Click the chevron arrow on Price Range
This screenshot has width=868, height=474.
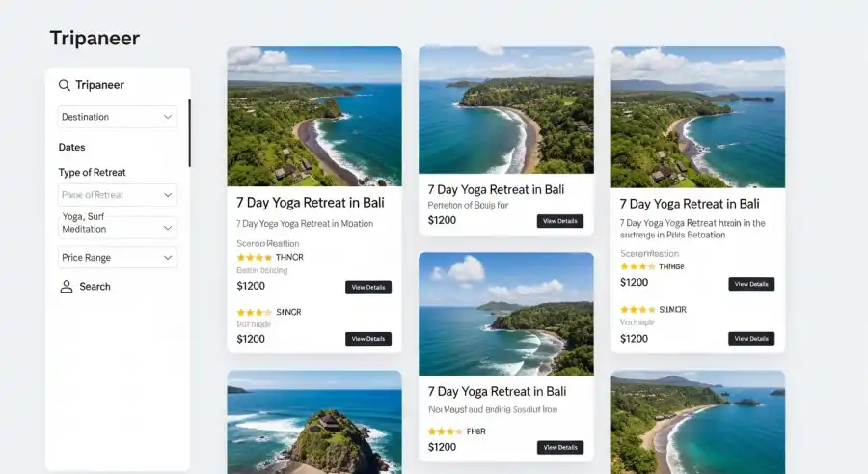point(168,258)
